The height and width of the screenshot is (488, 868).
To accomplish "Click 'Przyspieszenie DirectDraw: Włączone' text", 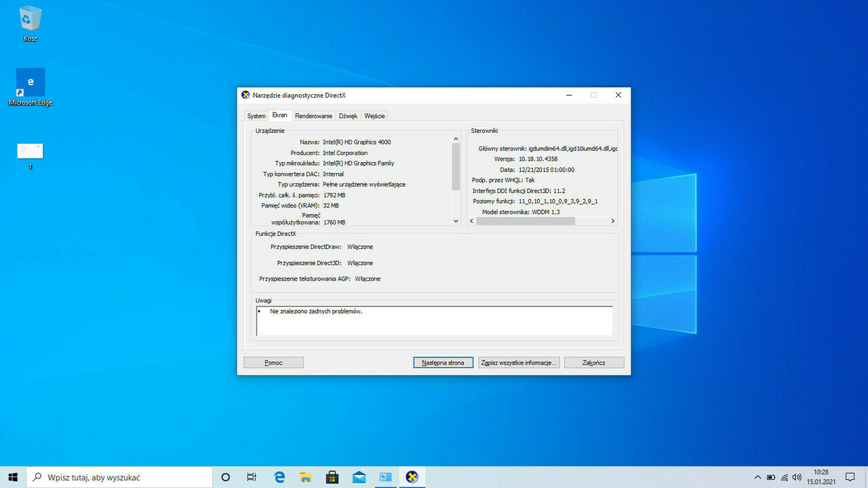I will [x=321, y=247].
